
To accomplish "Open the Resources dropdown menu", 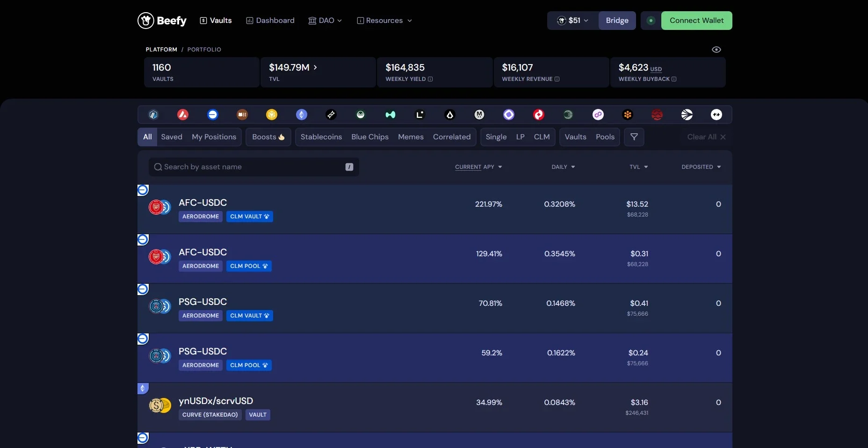I will click(x=384, y=21).
